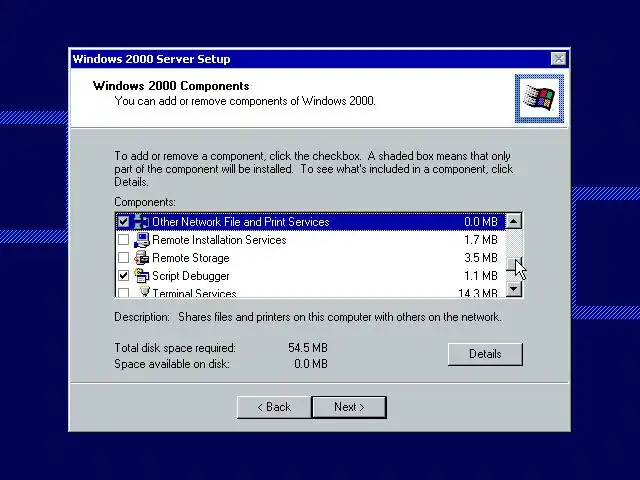
Task: Click the 54.5 MB total disk space value
Action: (x=308, y=348)
